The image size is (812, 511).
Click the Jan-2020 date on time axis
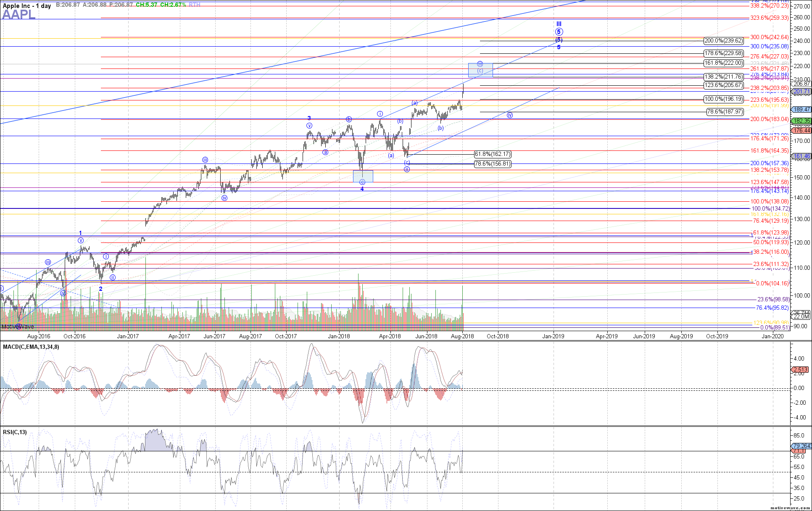(x=772, y=336)
